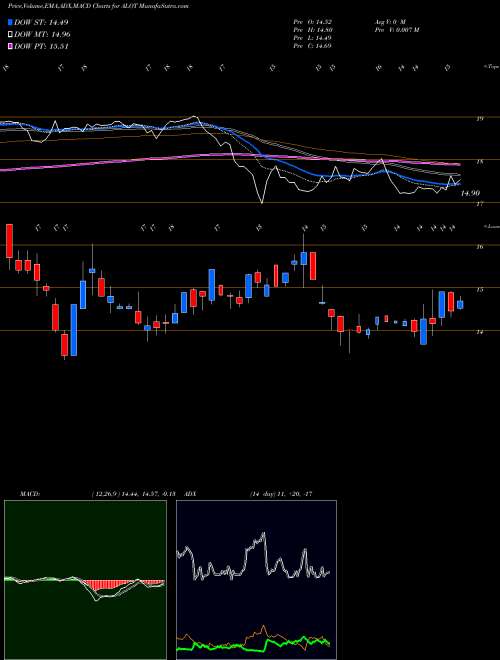
Task: Click the 14 axis label on candlestick chart
Action: click(x=480, y=332)
